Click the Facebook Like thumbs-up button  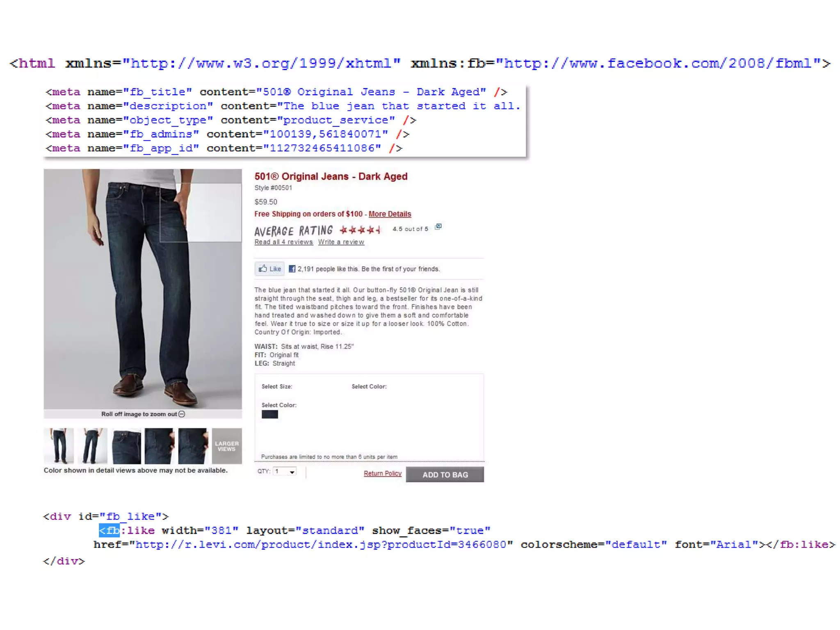click(x=269, y=269)
